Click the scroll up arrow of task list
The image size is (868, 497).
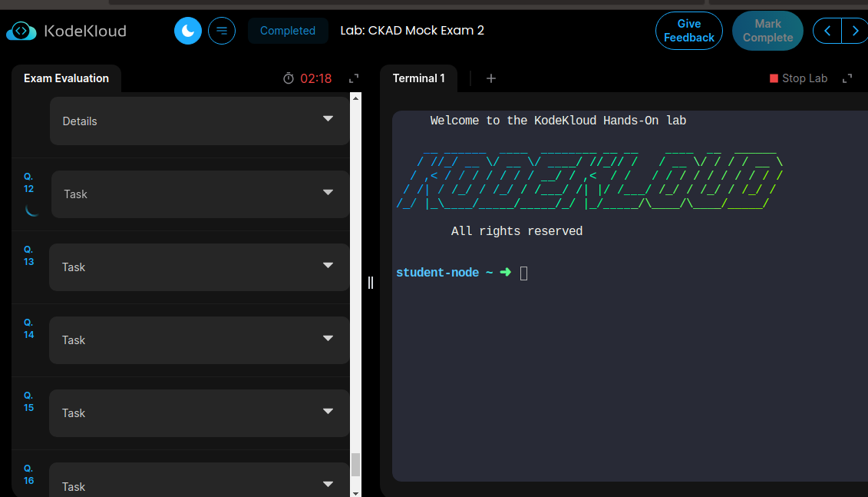(x=356, y=98)
